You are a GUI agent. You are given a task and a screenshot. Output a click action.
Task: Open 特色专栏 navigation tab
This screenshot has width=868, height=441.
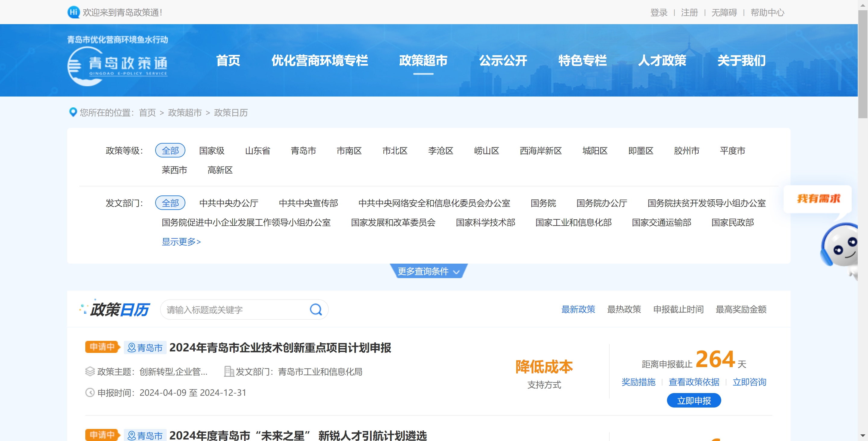pyautogui.click(x=582, y=61)
